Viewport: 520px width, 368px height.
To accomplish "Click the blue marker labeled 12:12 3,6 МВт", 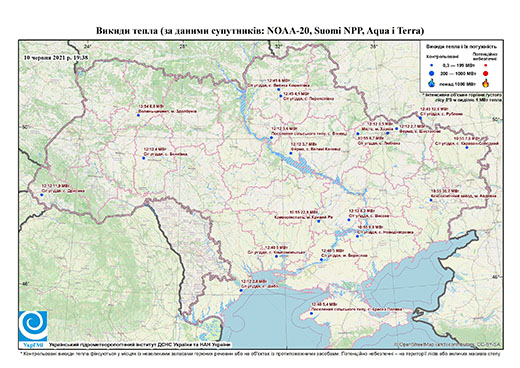I will [x=271, y=138].
